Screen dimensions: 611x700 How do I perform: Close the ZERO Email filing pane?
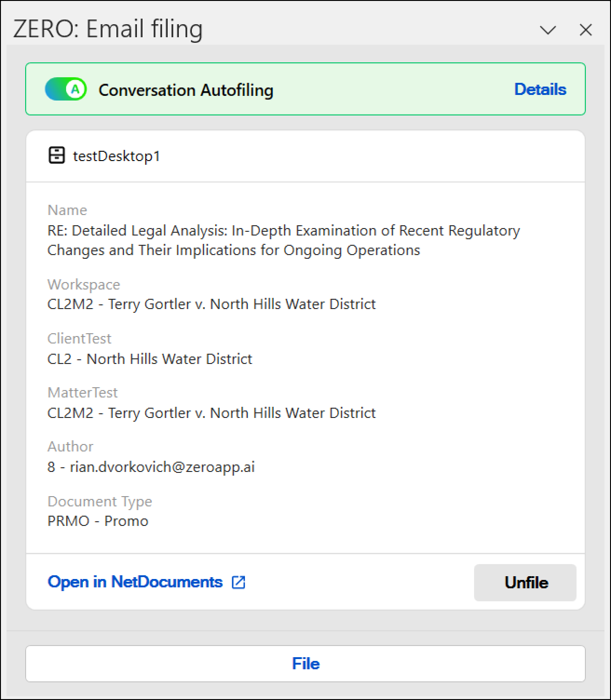(585, 30)
